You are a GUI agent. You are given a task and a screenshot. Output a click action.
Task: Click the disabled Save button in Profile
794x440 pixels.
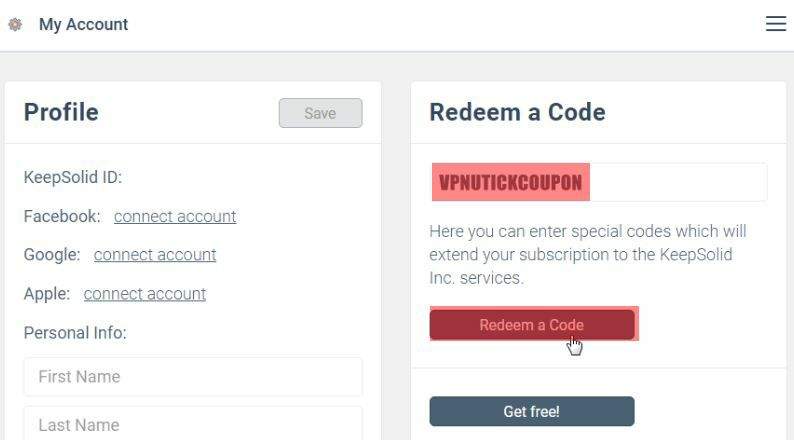click(x=320, y=113)
